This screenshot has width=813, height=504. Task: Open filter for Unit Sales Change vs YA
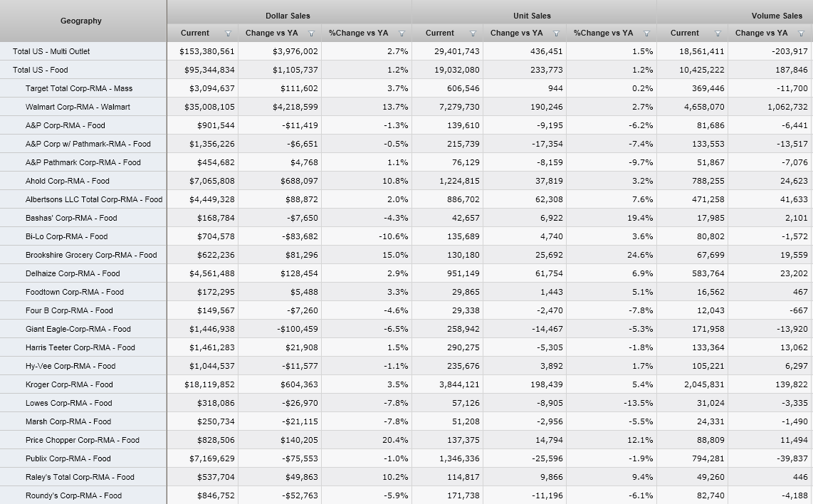coord(556,33)
